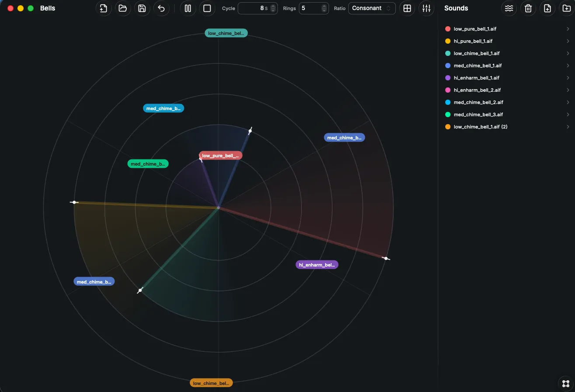The image size is (575, 392).
Task: Select med_chime_bell_2.aif in the sounds list
Action: pos(507,102)
